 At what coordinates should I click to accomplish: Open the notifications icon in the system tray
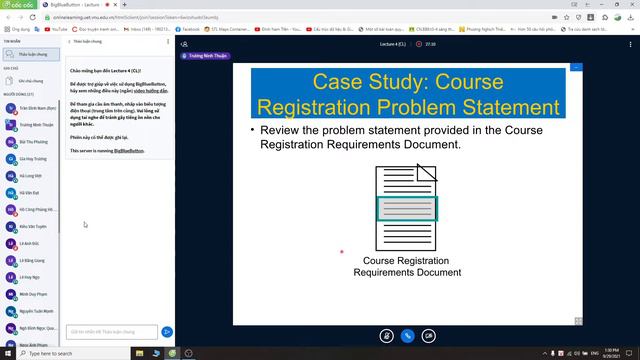pos(629,353)
